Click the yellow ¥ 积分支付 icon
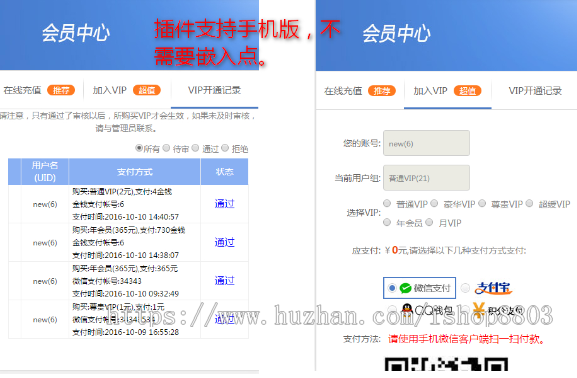This screenshot has width=577, height=378. click(478, 310)
